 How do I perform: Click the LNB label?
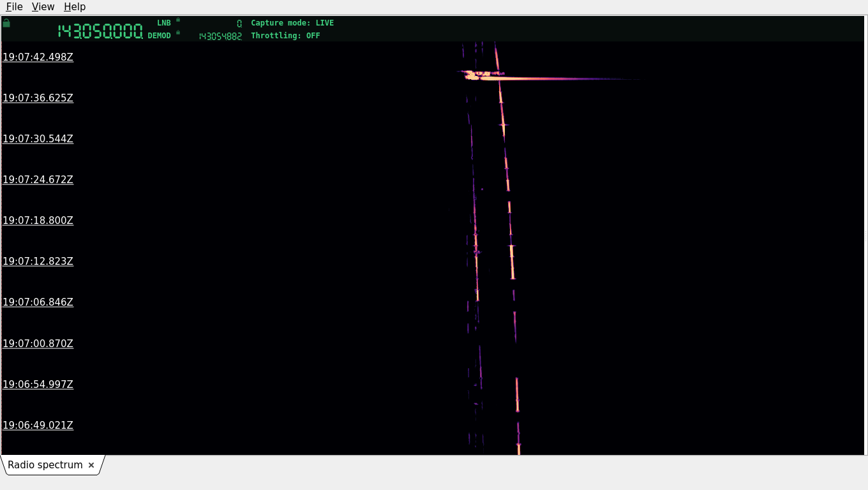(164, 23)
